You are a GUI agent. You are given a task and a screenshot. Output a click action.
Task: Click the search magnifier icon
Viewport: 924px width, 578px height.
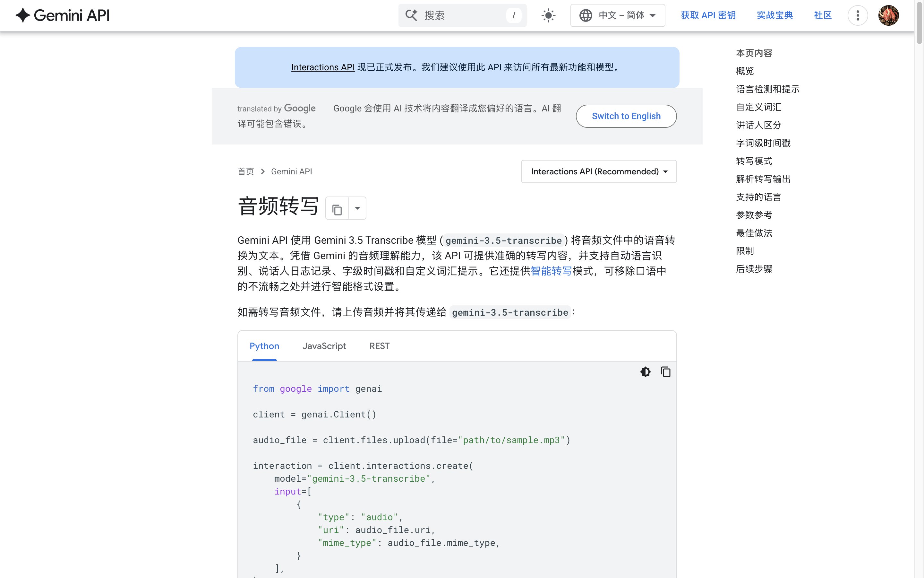[x=411, y=15]
